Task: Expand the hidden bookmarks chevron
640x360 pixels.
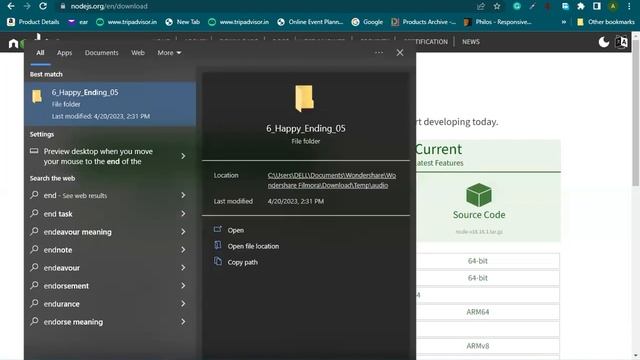Action: (x=564, y=22)
